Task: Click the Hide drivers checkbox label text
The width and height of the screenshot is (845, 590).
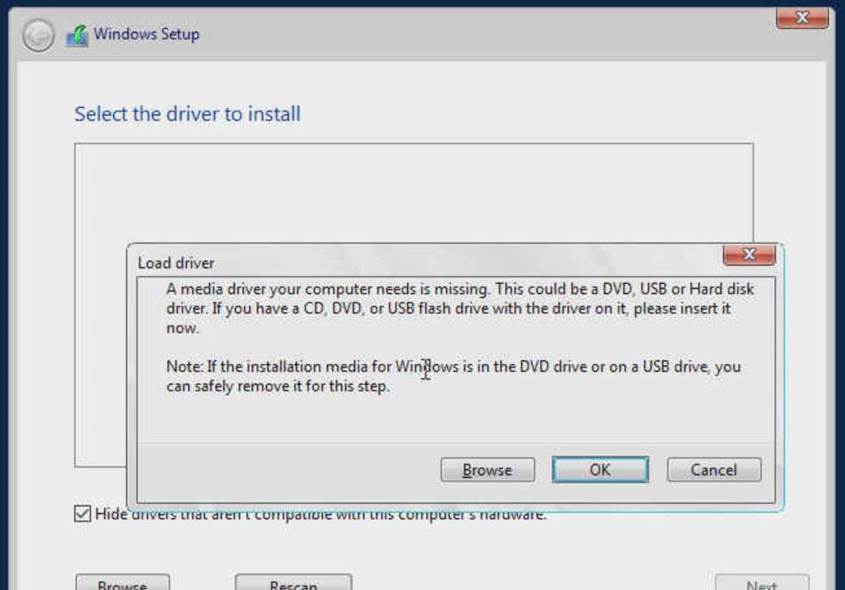Action: click(x=320, y=514)
